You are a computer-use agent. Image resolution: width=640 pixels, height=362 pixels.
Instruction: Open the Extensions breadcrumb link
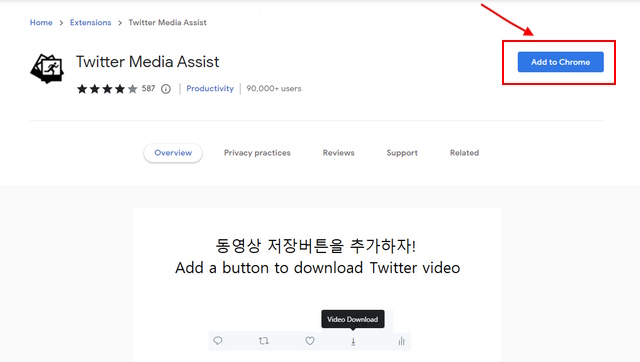(x=91, y=22)
